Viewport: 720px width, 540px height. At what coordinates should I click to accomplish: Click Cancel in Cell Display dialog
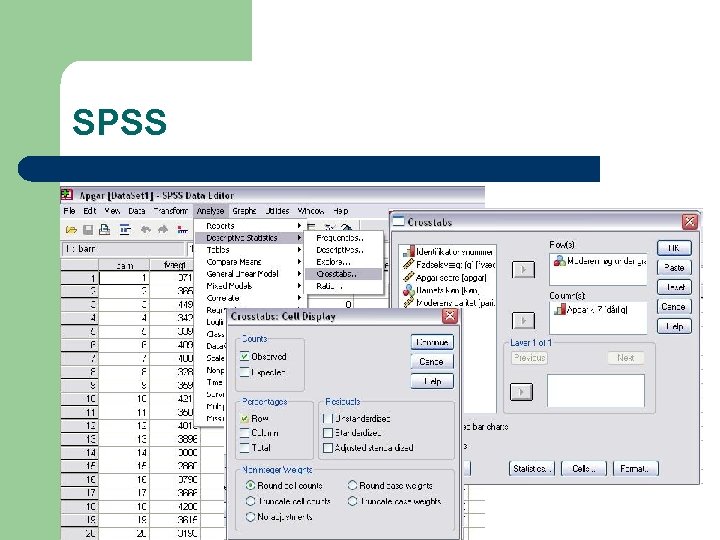(x=432, y=361)
